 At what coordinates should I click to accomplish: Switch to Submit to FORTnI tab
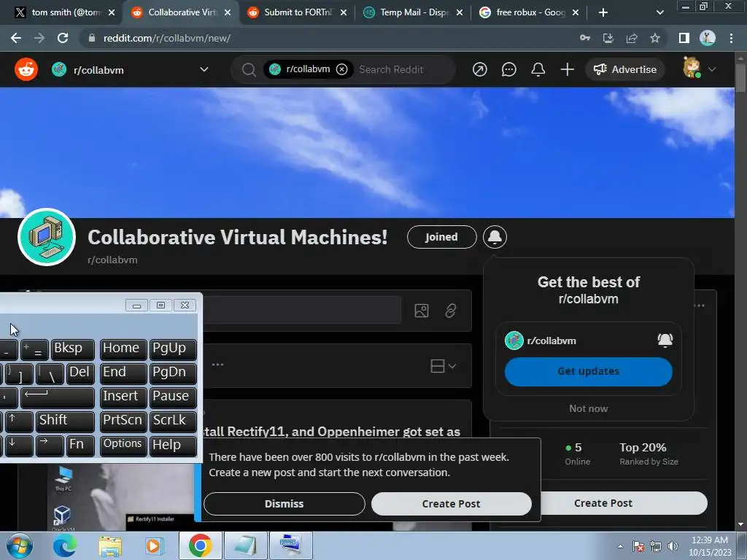(298, 12)
